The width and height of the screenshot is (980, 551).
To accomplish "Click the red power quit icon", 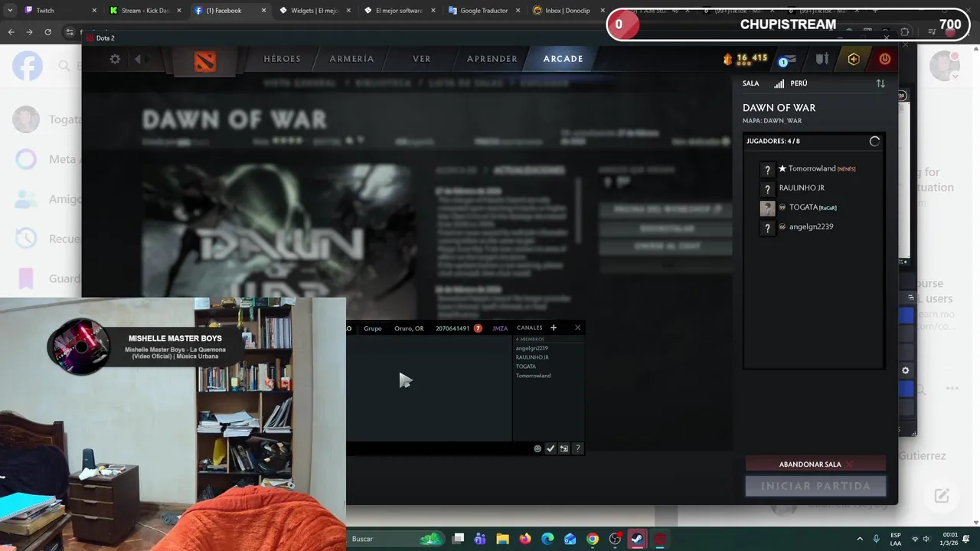I will click(885, 59).
